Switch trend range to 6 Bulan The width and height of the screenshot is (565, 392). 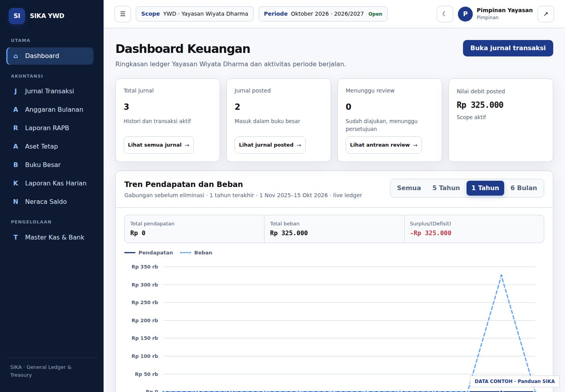(x=524, y=188)
